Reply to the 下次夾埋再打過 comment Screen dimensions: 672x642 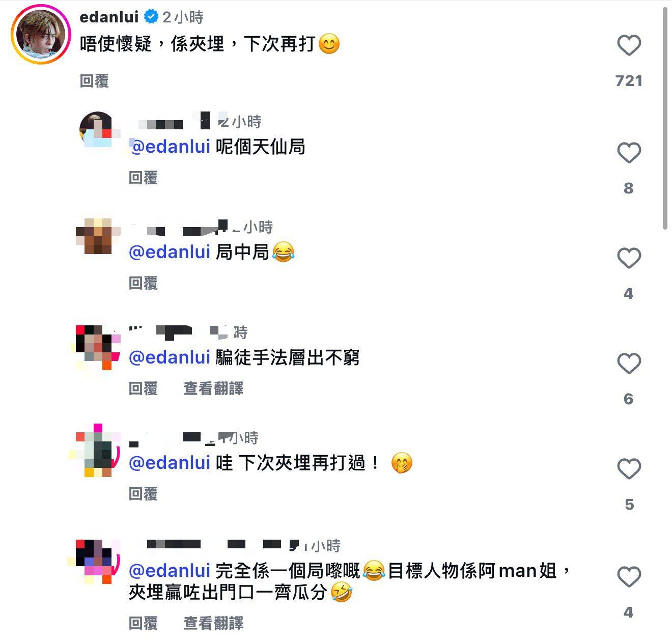(x=143, y=494)
